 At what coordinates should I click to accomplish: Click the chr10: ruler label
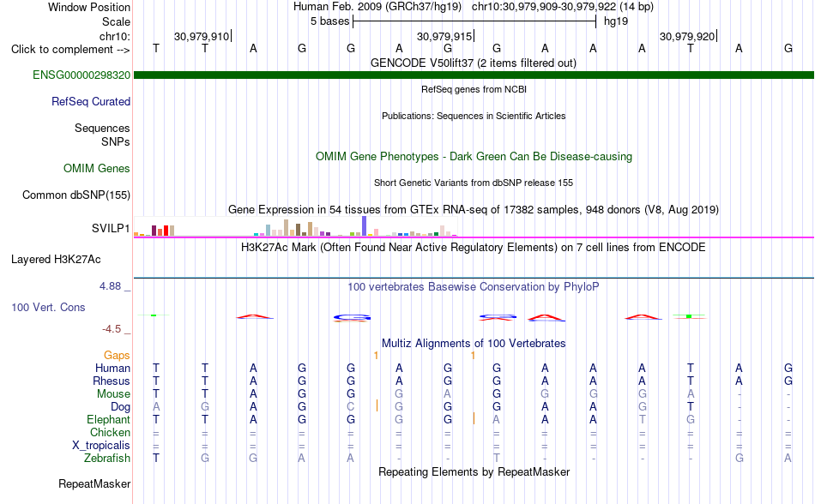point(115,36)
